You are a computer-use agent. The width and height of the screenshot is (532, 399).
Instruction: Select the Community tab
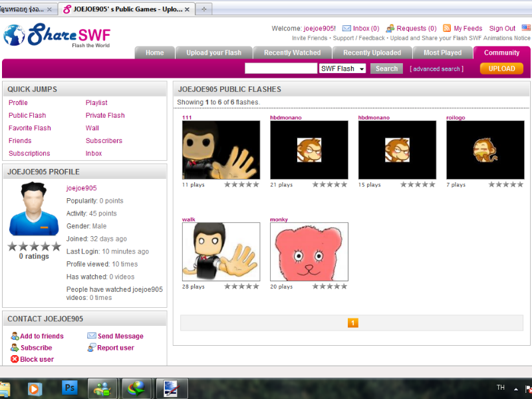tap(502, 53)
